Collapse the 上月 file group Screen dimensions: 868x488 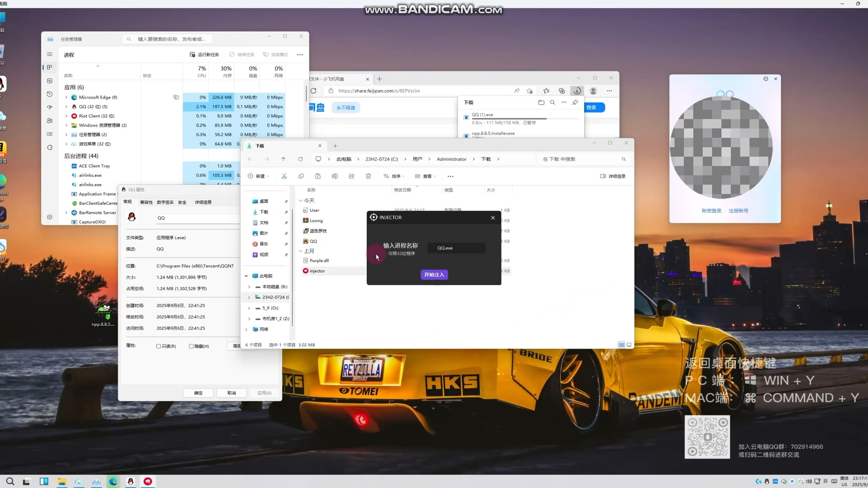[301, 251]
